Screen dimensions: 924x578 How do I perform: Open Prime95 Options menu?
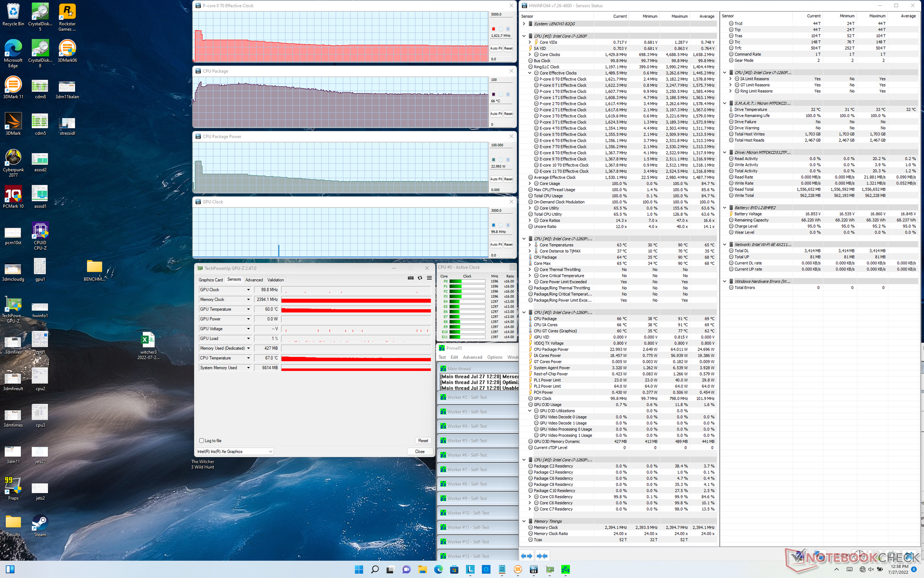click(494, 357)
